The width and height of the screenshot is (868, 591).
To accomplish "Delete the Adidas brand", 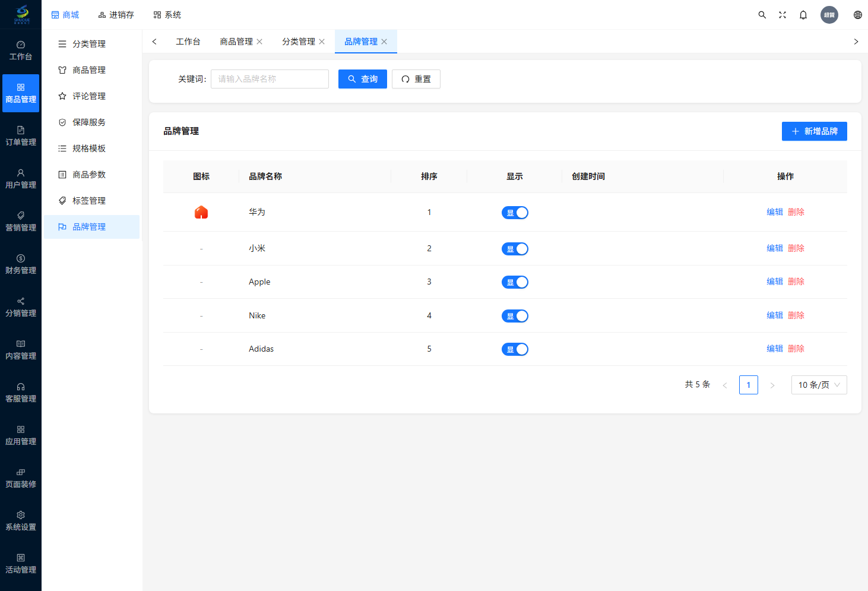I will pos(796,349).
